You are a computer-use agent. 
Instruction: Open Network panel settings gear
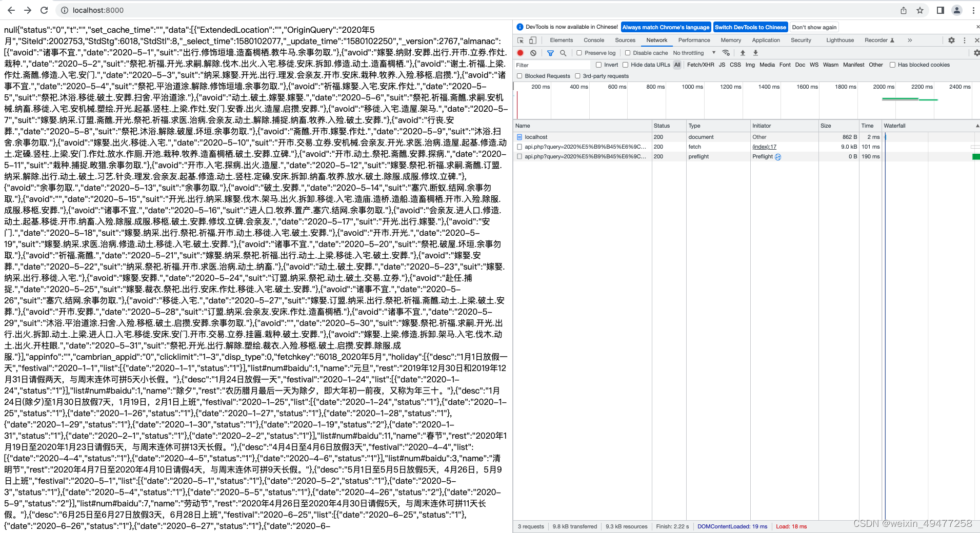(976, 53)
